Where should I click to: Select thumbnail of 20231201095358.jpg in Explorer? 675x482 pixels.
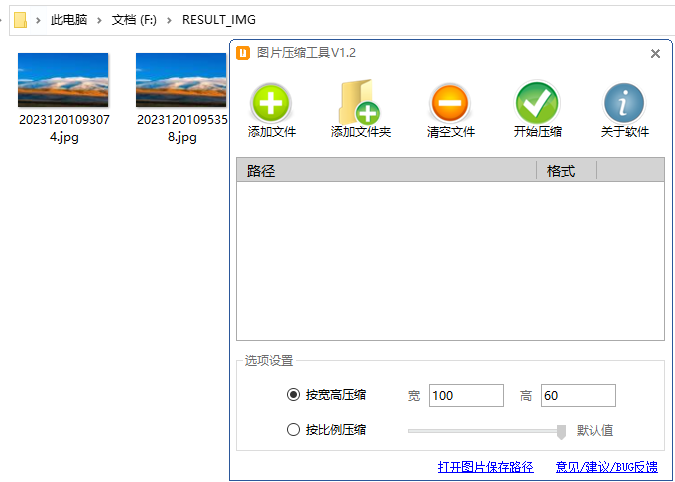[181, 80]
